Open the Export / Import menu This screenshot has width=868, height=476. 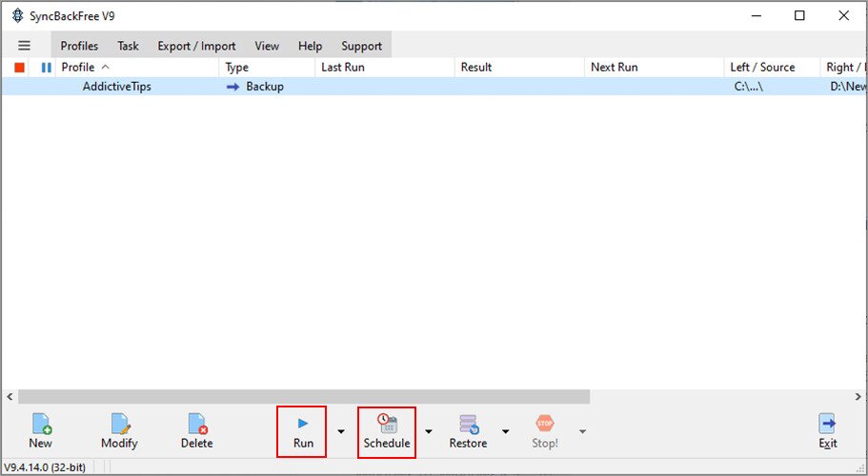click(x=196, y=46)
